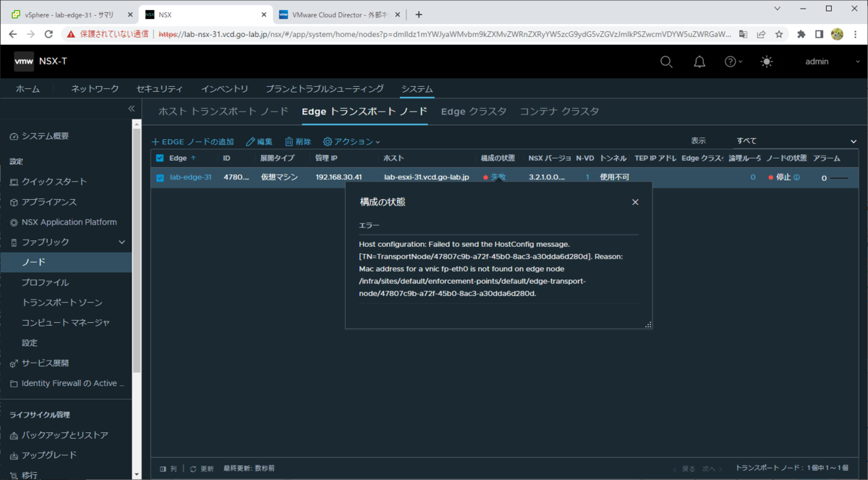Click the EDGE ノードの追加 button

coord(192,142)
